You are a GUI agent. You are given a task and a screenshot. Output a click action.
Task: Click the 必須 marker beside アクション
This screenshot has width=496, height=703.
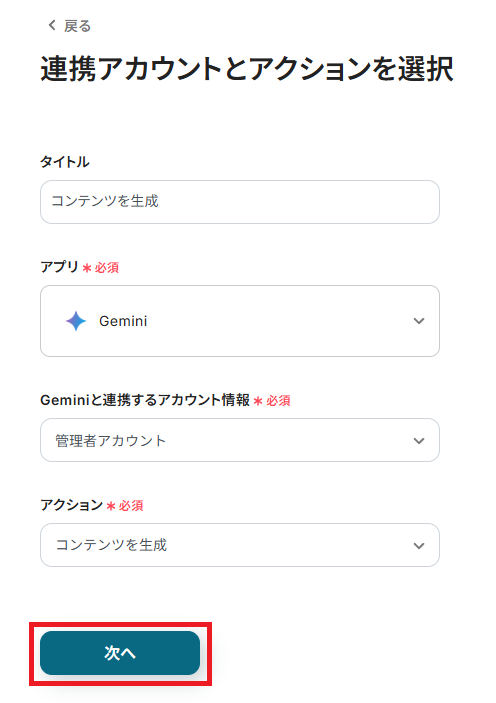click(x=131, y=506)
